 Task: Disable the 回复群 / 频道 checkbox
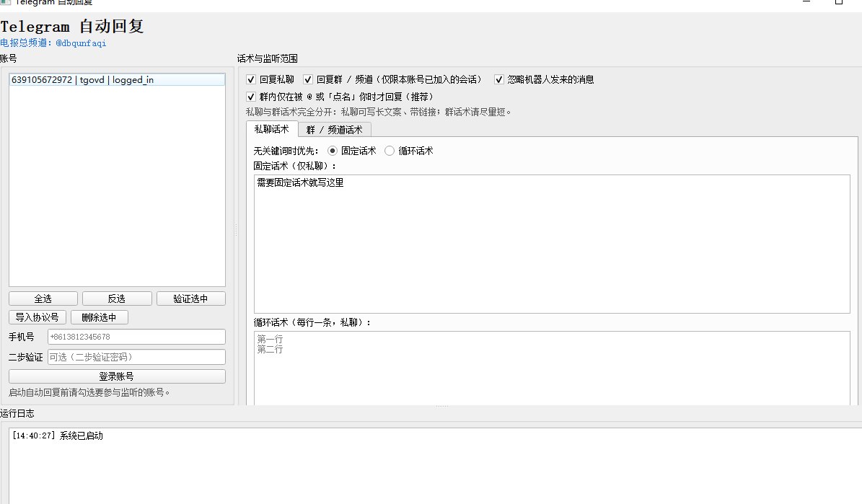click(x=308, y=79)
